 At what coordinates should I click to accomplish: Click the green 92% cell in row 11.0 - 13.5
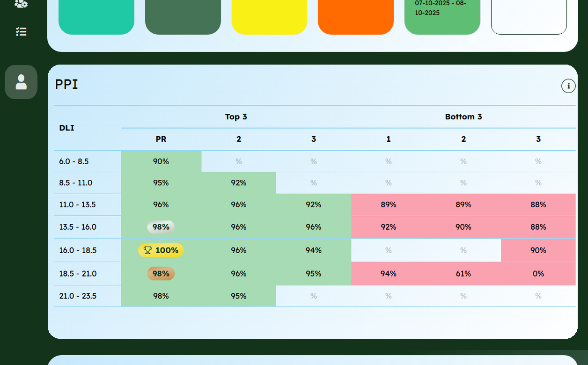[x=314, y=205]
